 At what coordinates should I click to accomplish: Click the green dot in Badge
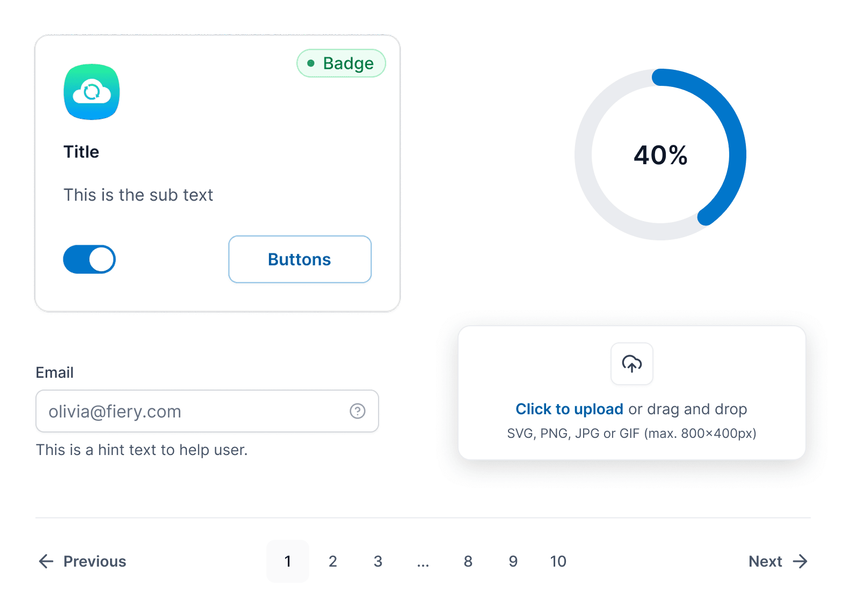tap(311, 63)
